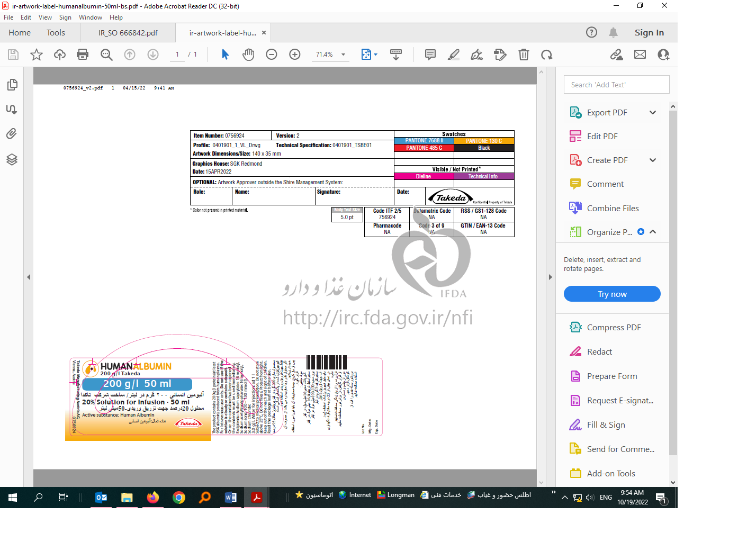Open notifications bell
The image size is (756, 542).
point(614,32)
